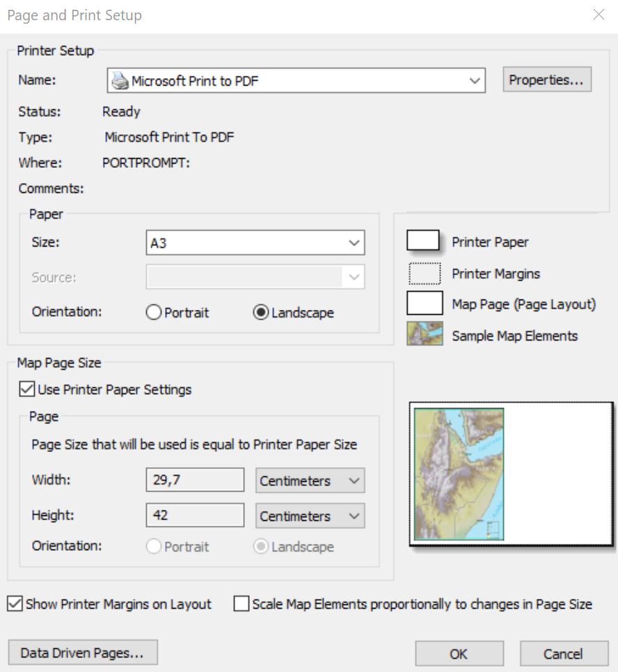Click disabled Landscape radio in Page group

pos(260,547)
